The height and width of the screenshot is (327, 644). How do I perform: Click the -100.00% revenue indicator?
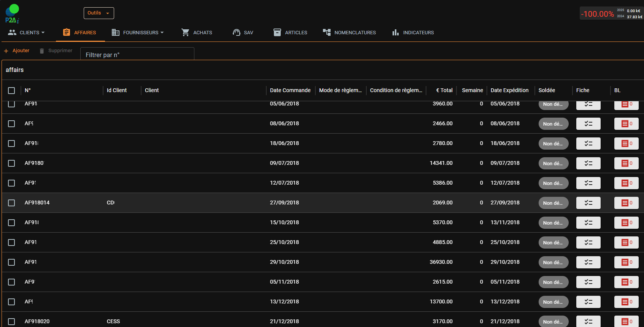597,14
